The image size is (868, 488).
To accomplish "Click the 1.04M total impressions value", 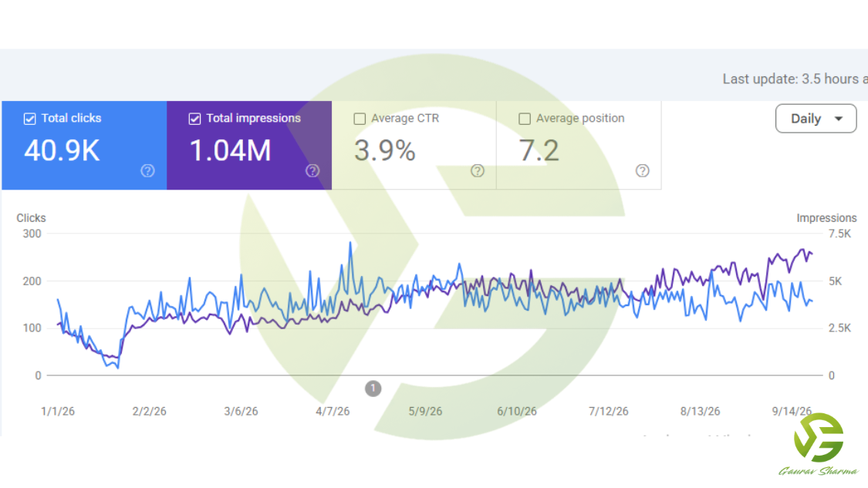I will click(230, 150).
